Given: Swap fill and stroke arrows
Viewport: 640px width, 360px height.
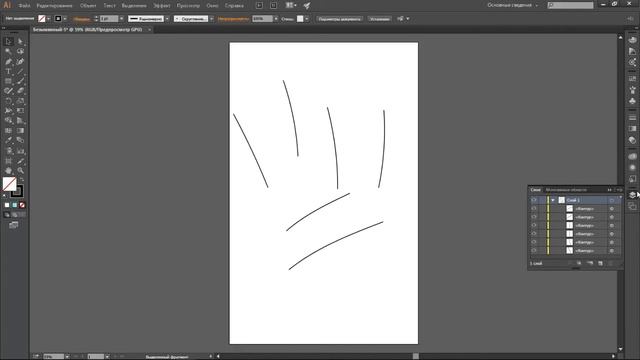Looking at the screenshot, I should point(22,179).
